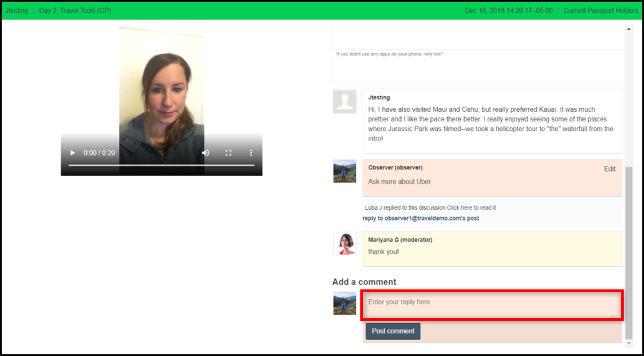Click 'Day 2: Travel Tools (CP)' header
Screen dimensions: 644x356
pos(75,11)
